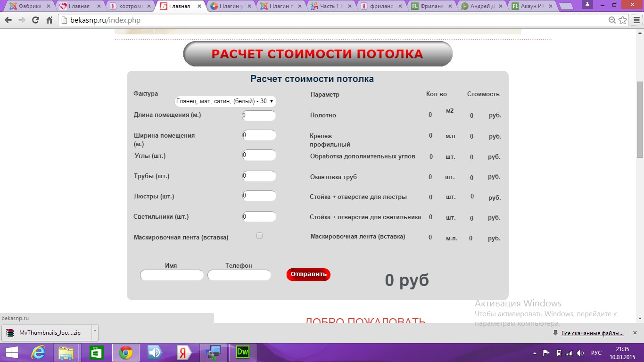Bookmark this page with the star icon
Screen dimensions: 644x362
(623, 20)
